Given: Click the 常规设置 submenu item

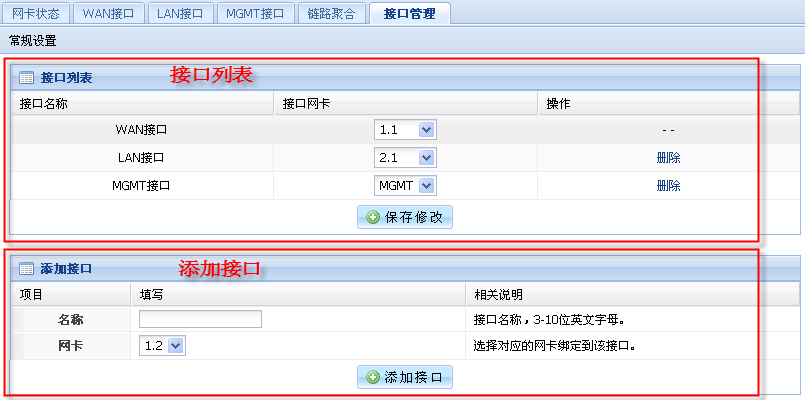Looking at the screenshot, I should click(33, 41).
